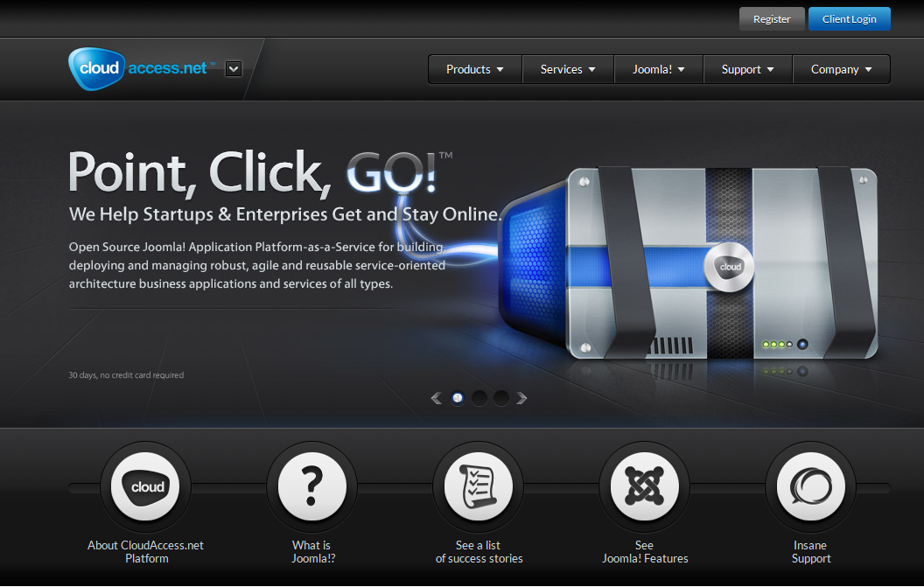Open What is Joomla!? link
The image size is (924, 587).
(312, 552)
